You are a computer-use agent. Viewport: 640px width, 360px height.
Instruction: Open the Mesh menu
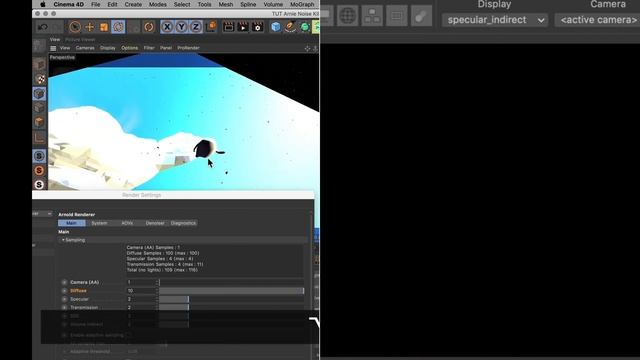coord(226,4)
